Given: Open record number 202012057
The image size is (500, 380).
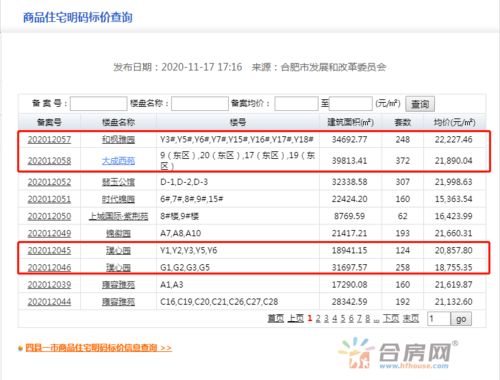Looking at the screenshot, I should pos(49,139).
